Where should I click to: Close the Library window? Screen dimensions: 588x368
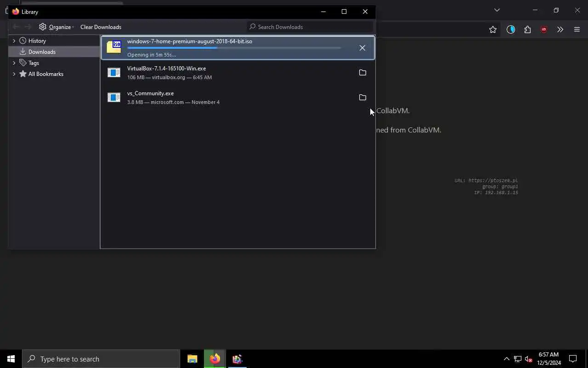tap(365, 11)
